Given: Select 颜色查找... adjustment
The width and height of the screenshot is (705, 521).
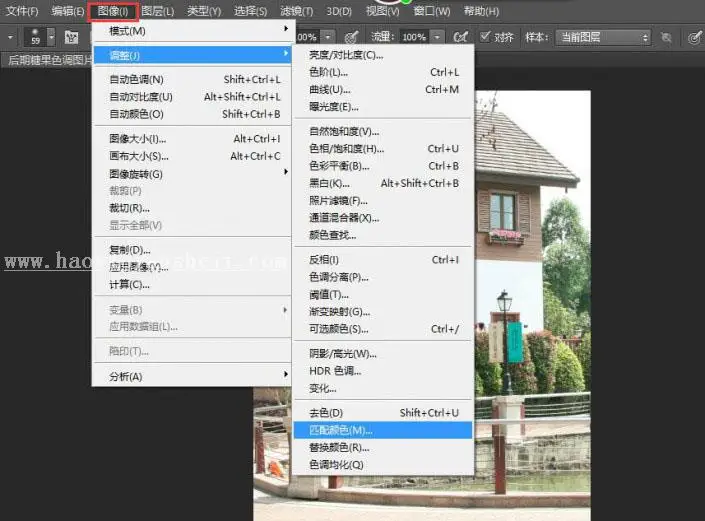Looking at the screenshot, I should coord(383,235).
